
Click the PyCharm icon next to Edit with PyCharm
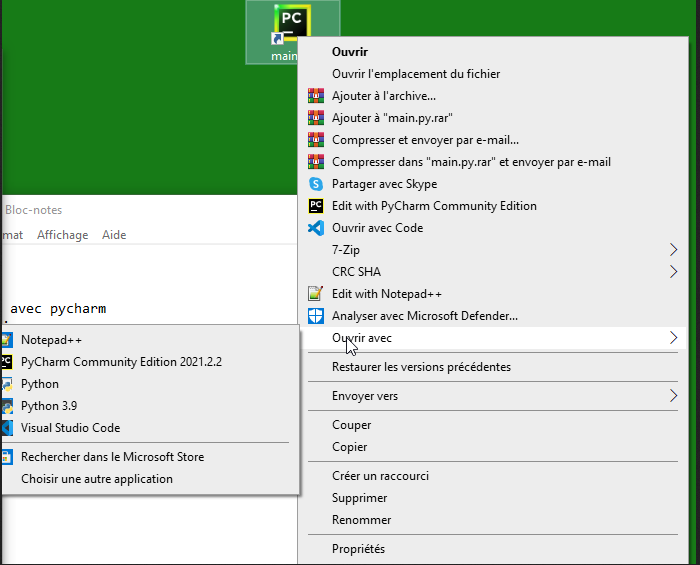coord(316,206)
